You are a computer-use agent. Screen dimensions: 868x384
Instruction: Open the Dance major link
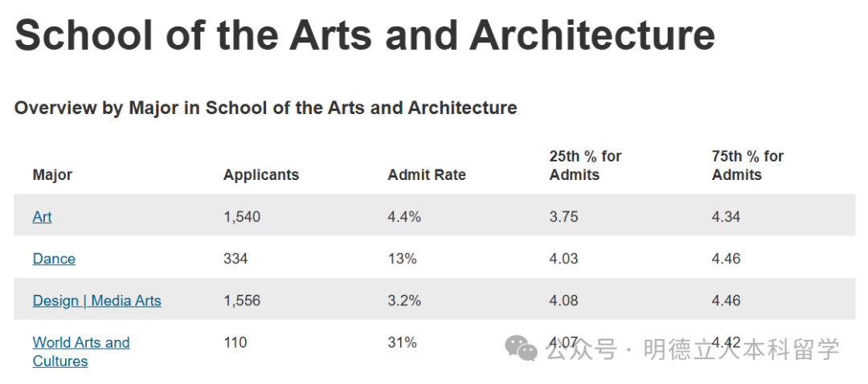click(x=54, y=259)
